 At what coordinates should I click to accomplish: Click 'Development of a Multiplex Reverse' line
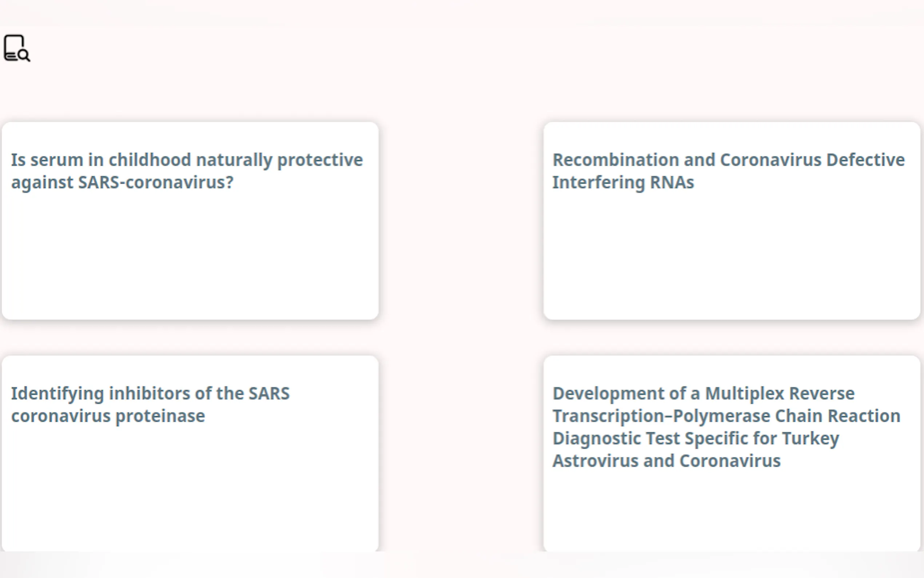[703, 393]
